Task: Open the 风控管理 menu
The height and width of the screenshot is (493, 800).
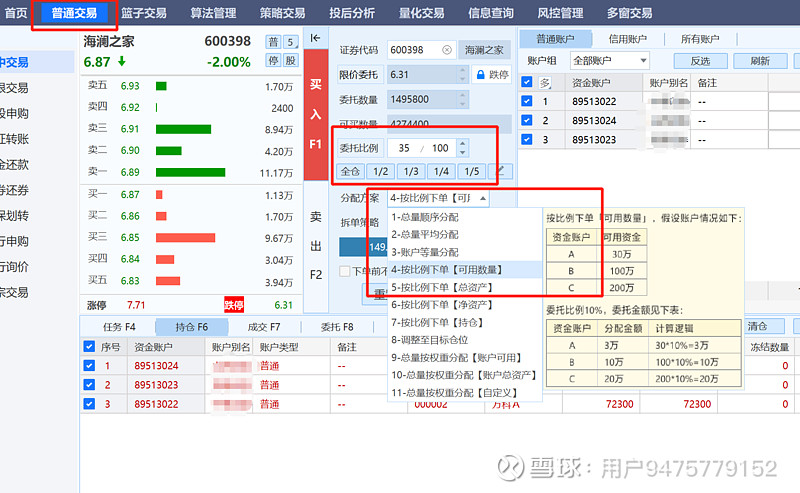Action: coord(560,13)
